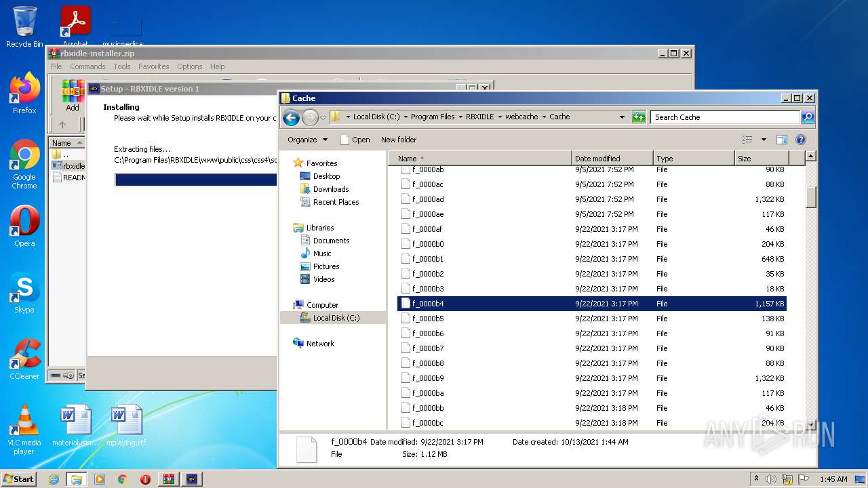
Task: Click the clock in the taskbar
Action: tap(833, 479)
